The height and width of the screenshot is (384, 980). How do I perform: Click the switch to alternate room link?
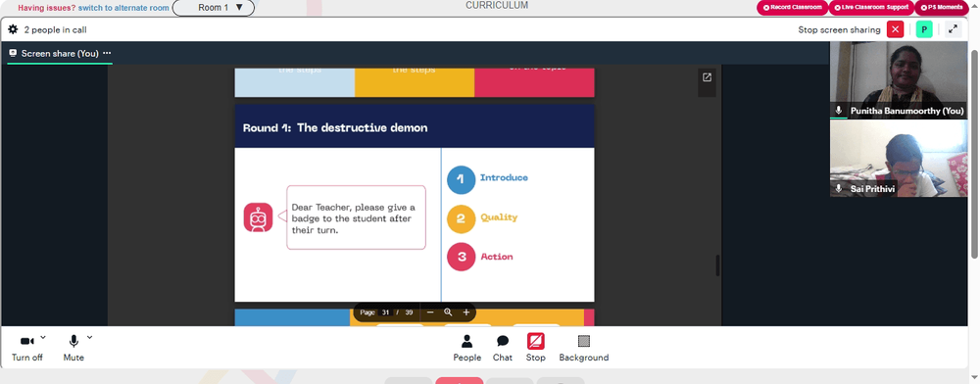[x=123, y=8]
